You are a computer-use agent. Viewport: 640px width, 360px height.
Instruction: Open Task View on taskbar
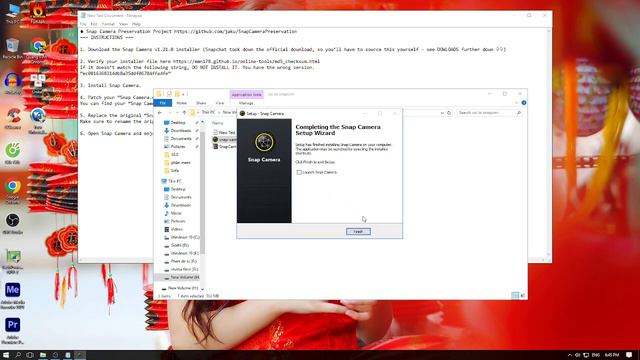30,355
